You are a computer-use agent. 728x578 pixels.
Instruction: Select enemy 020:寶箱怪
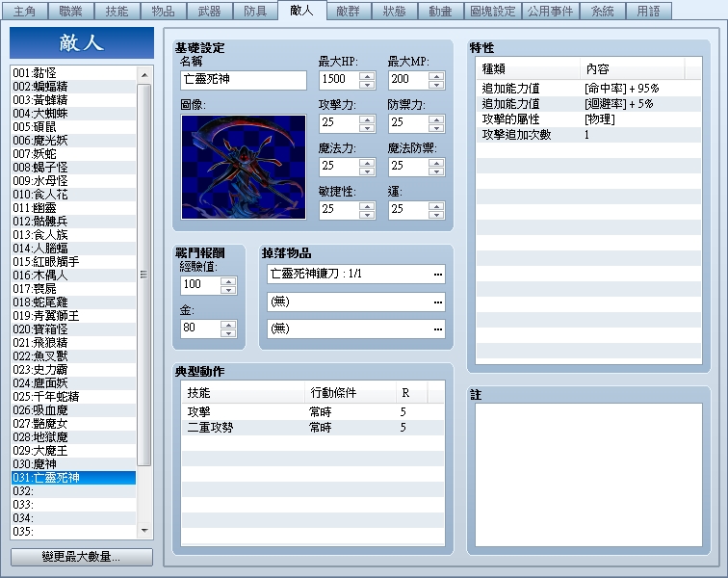[x=73, y=328]
